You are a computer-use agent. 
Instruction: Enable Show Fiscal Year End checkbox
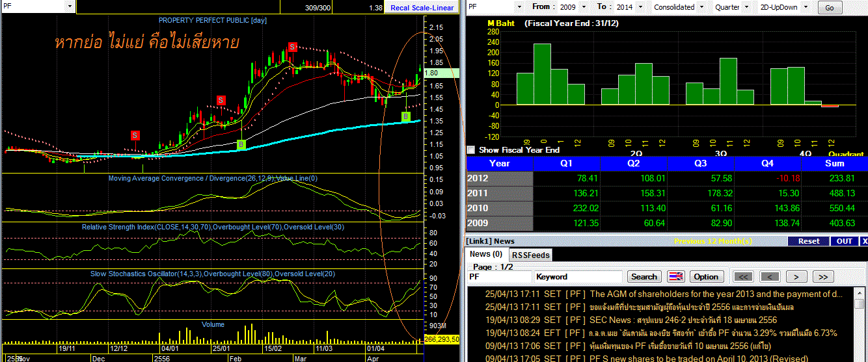[471, 149]
